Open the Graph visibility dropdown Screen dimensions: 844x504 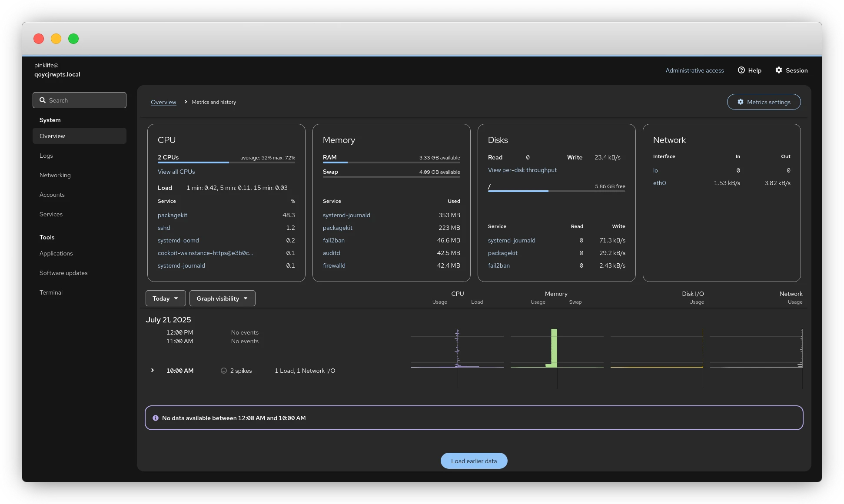[x=222, y=298]
